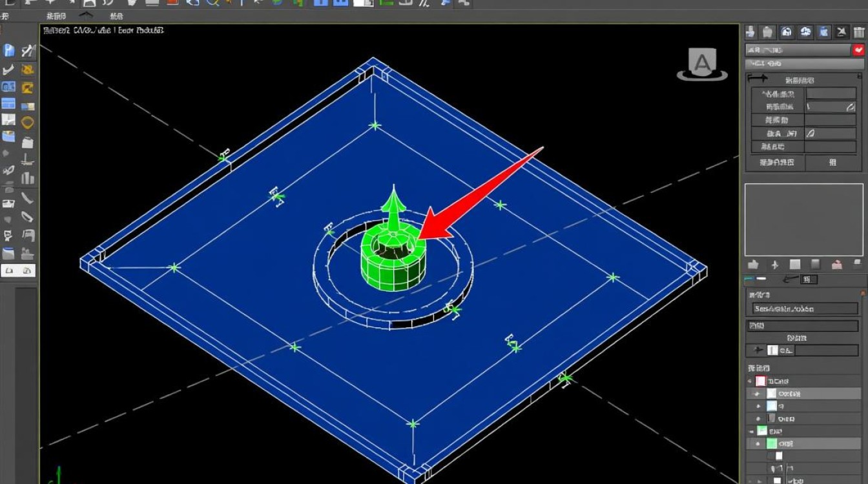The height and width of the screenshot is (484, 868).
Task: Select the highlighted green swatch layer row
Action: (804, 444)
